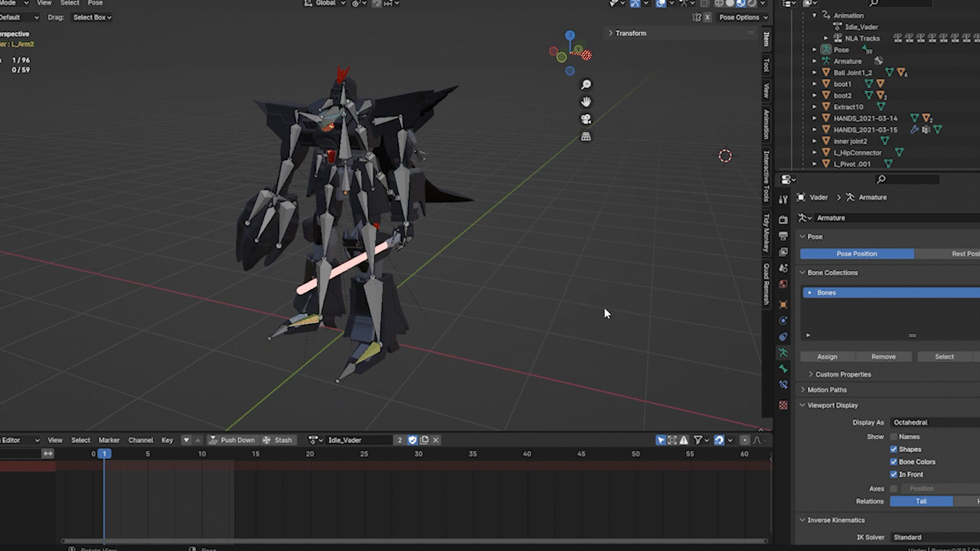Click fake user shield icon for Idle_Vader
Screen dimensions: 980x551
(x=412, y=440)
